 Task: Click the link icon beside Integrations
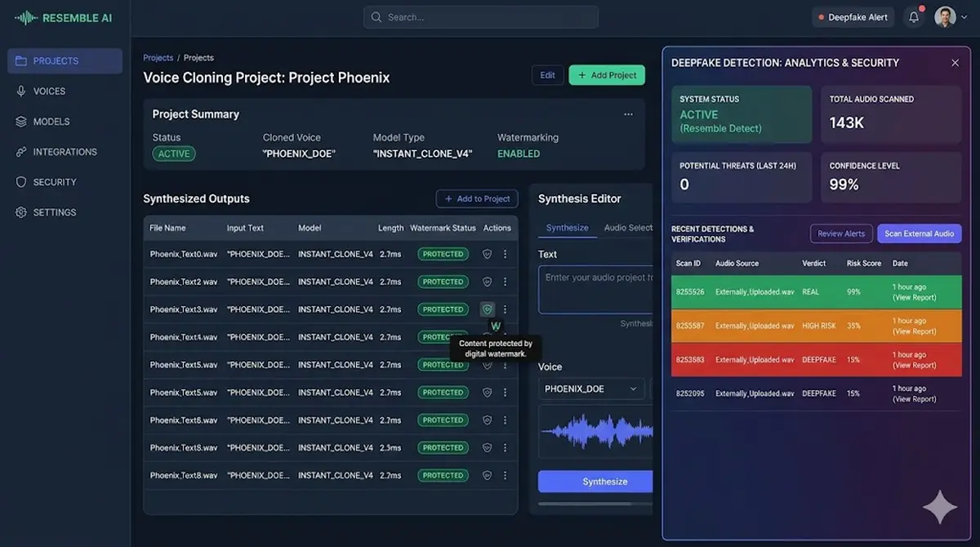(20, 151)
